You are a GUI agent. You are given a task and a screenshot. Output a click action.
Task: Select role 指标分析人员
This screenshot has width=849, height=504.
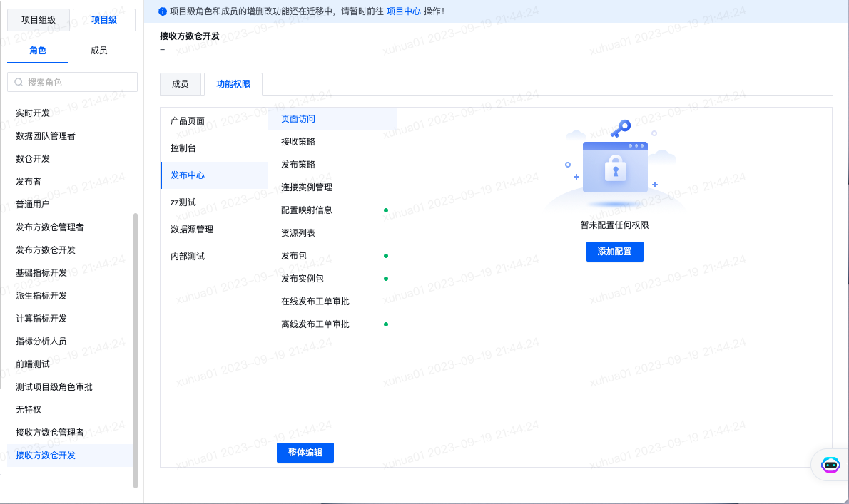coord(70,341)
